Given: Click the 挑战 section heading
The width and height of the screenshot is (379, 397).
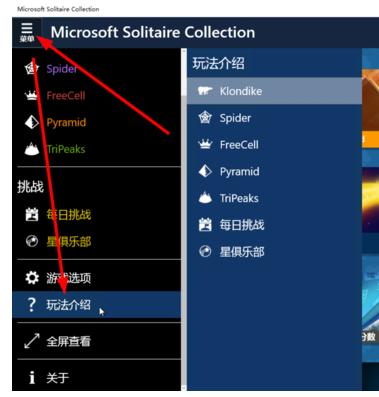Looking at the screenshot, I should tap(30, 187).
